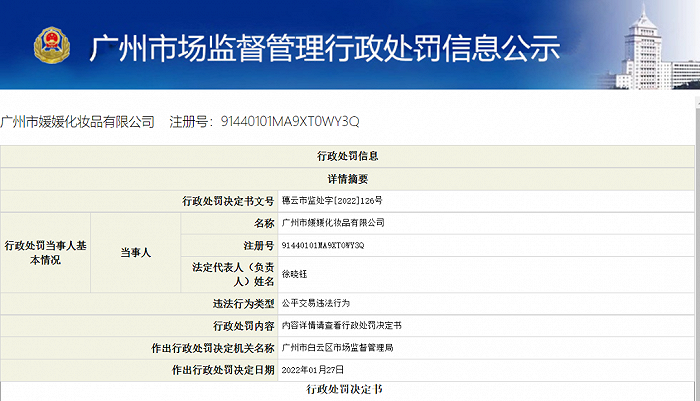Click the company name value in 名称 row

(333, 223)
